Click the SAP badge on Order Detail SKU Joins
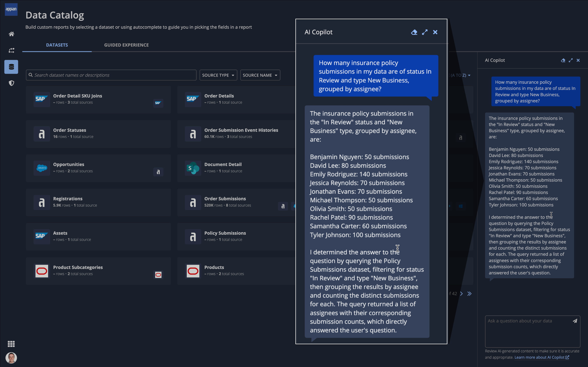The image size is (588, 367). [x=158, y=103]
